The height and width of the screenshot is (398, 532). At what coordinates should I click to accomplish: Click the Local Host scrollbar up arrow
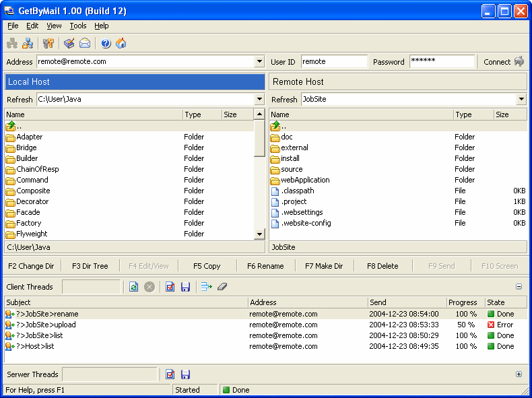pyautogui.click(x=259, y=114)
